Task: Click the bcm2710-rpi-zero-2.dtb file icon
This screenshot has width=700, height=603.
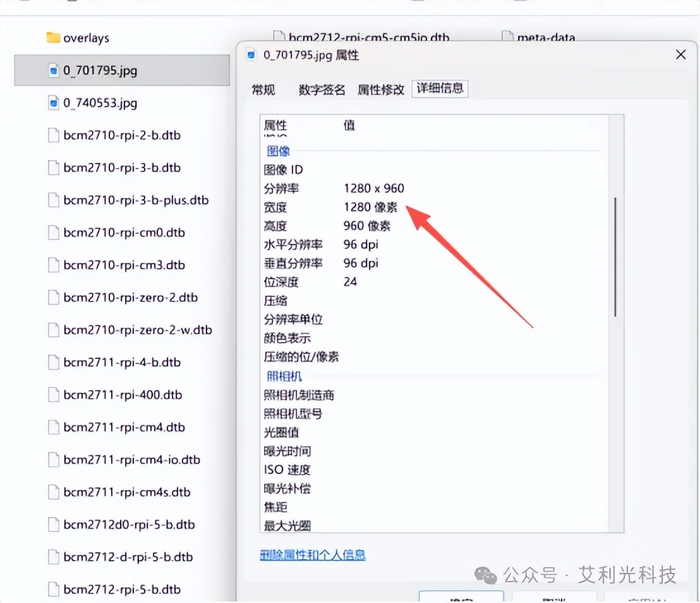Action: point(54,297)
